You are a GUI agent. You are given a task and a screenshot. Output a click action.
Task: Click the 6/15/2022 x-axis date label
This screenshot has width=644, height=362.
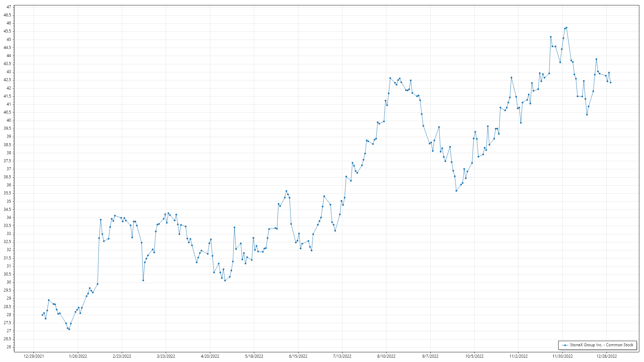point(298,356)
